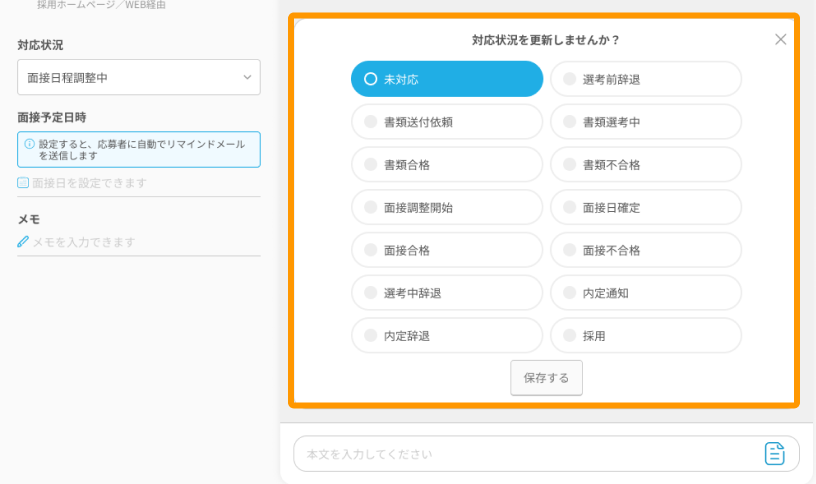816x484 pixels.
Task: Select the 面接合格 status option
Action: pyautogui.click(x=447, y=250)
